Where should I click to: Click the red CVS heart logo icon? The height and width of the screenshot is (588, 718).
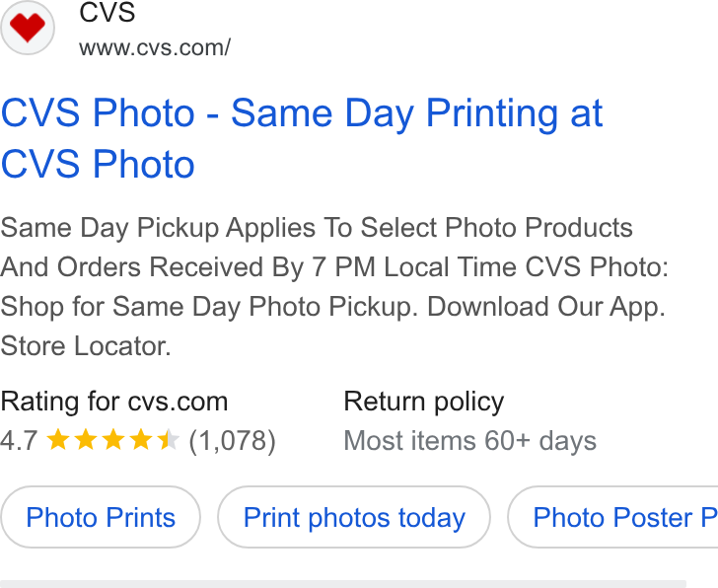coord(27,28)
